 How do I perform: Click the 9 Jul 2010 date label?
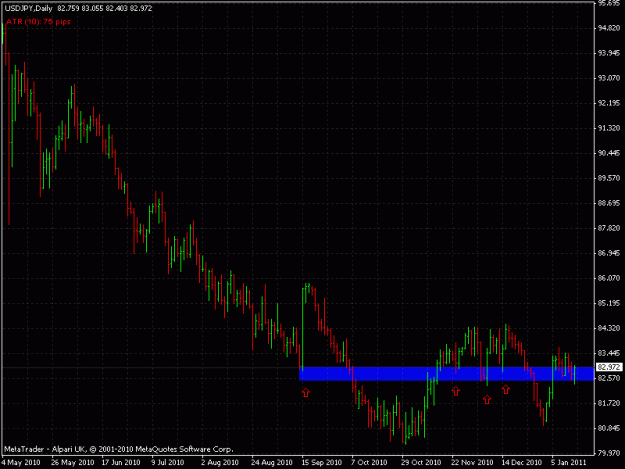[x=168, y=463]
